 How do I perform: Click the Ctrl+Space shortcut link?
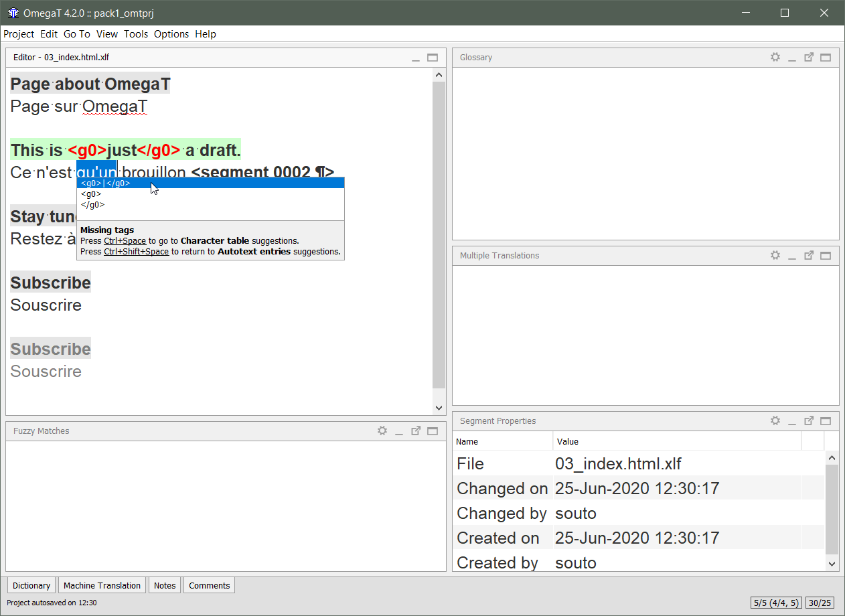point(125,241)
